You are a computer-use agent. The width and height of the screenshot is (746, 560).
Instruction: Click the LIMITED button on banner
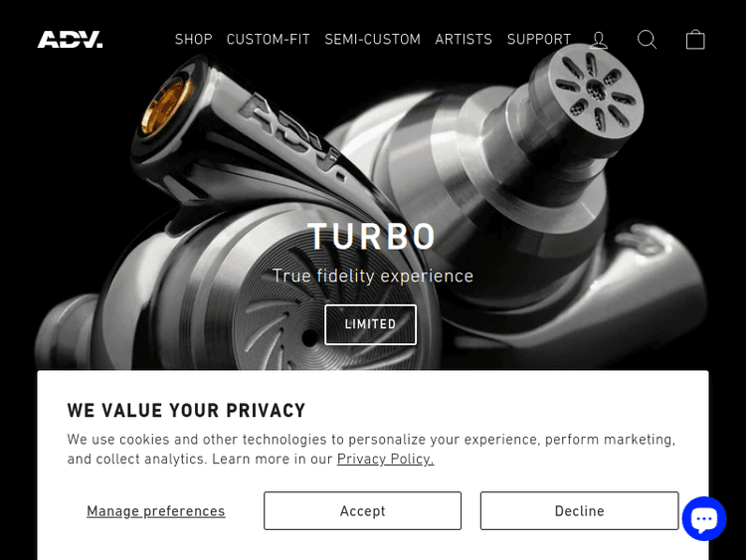[370, 324]
